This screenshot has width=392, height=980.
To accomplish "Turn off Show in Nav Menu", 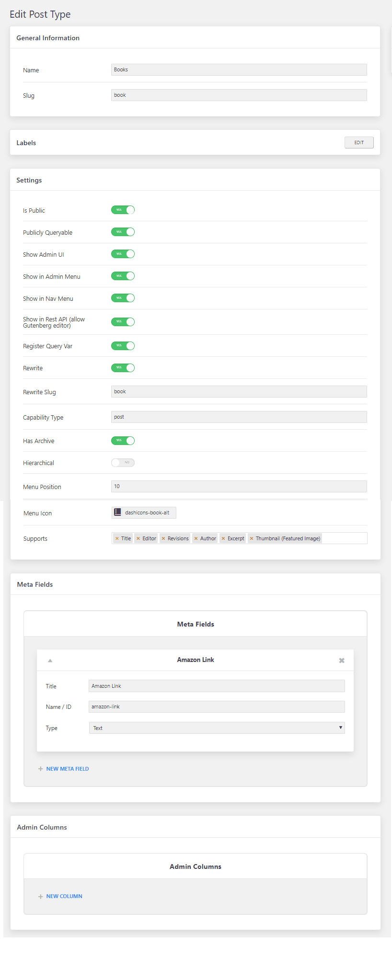I will [123, 298].
